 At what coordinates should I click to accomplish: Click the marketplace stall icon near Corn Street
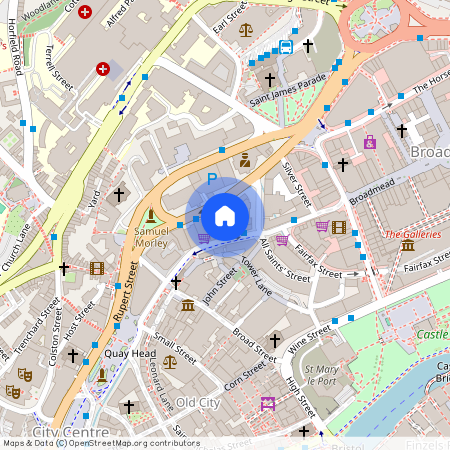click(x=268, y=404)
